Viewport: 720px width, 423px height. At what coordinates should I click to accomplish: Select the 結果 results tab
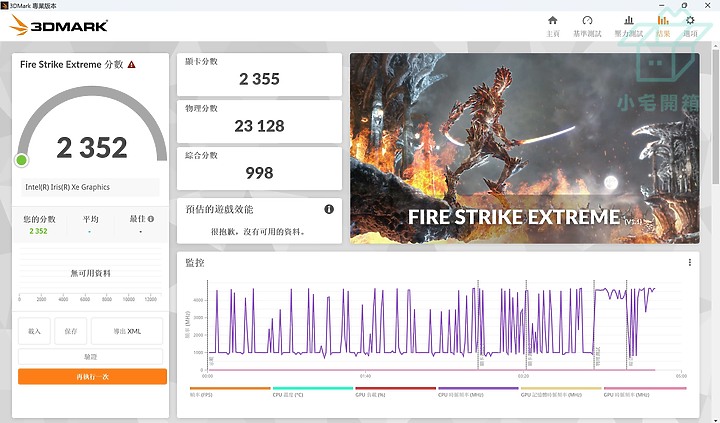[663, 27]
